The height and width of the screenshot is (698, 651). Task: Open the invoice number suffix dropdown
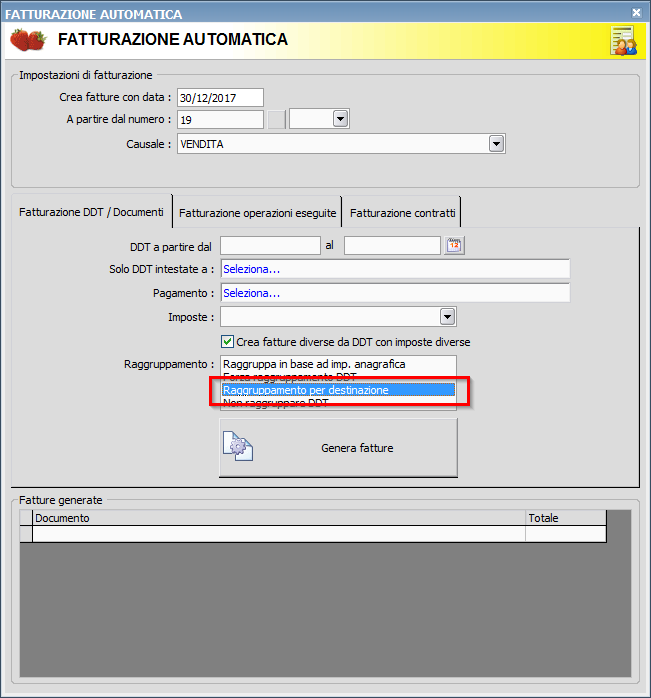coord(340,119)
